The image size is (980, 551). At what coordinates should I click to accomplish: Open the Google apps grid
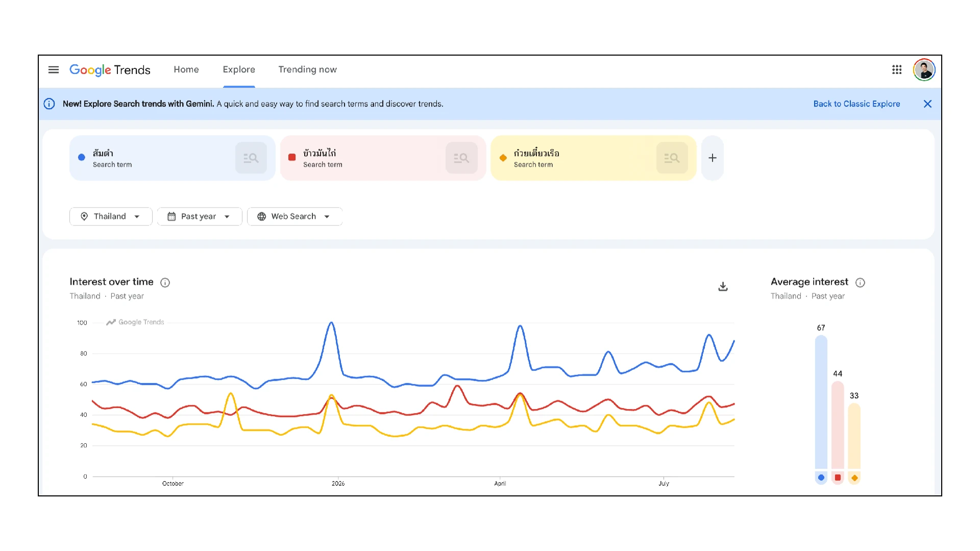[x=897, y=70]
